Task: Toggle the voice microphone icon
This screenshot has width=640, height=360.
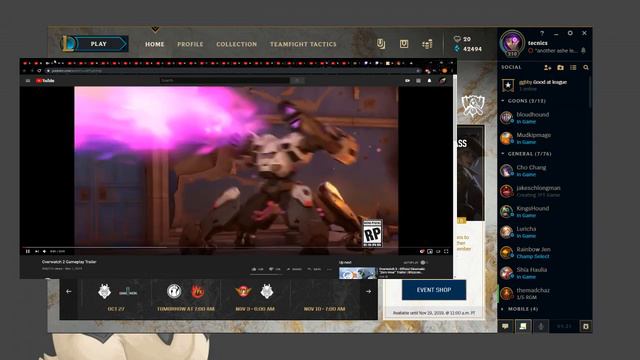Action: 541,326
